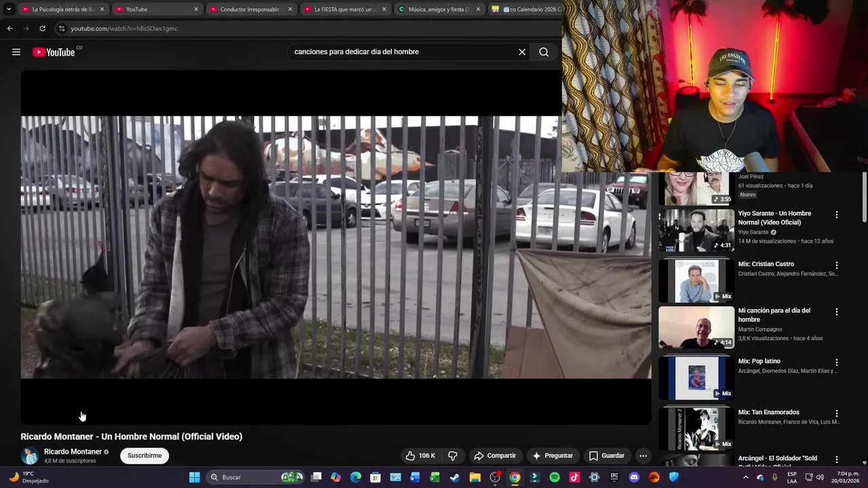Open Yiyo Sarante Un Hombre Normal thumbnail
The width and height of the screenshot is (868, 488).
coord(696,230)
